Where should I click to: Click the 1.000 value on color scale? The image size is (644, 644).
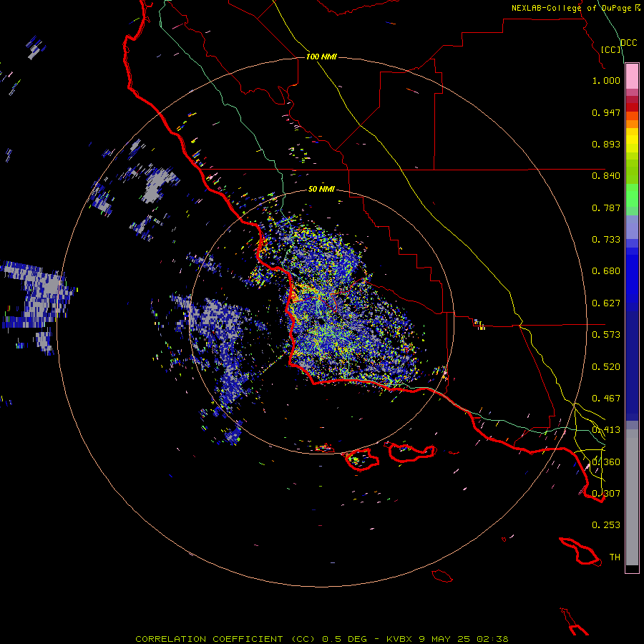pyautogui.click(x=606, y=80)
